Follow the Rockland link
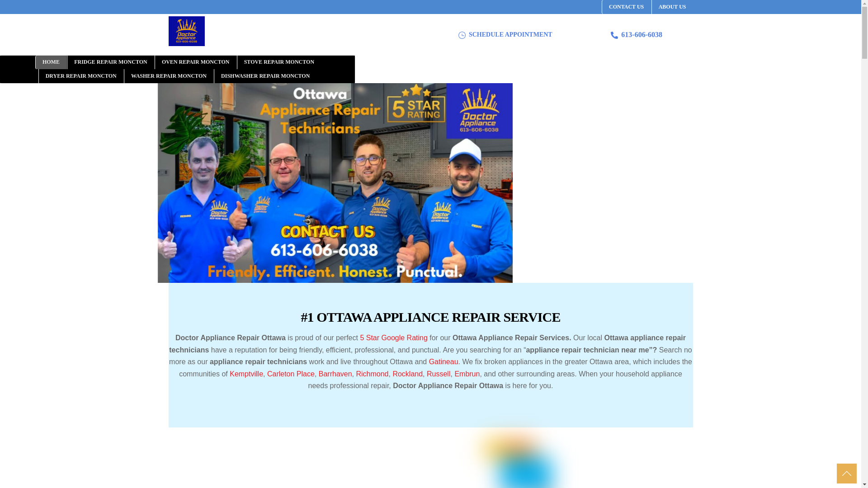The height and width of the screenshot is (488, 868). 407,374
